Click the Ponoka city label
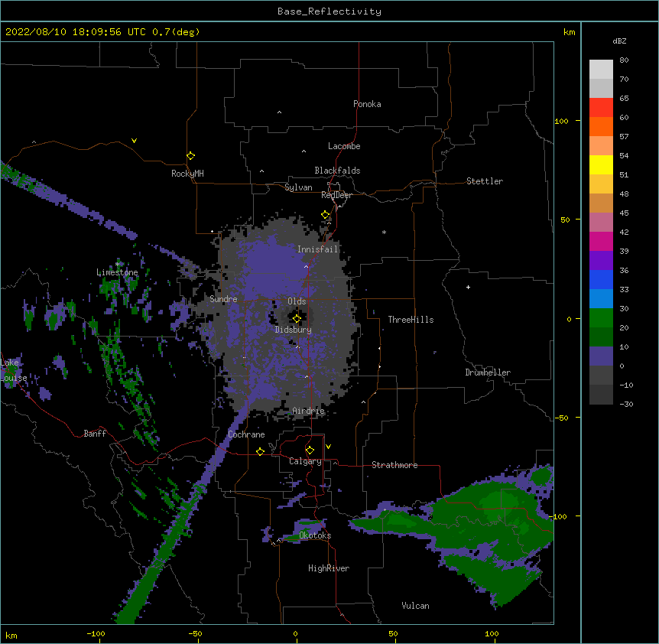The image size is (659, 644). coord(367,104)
